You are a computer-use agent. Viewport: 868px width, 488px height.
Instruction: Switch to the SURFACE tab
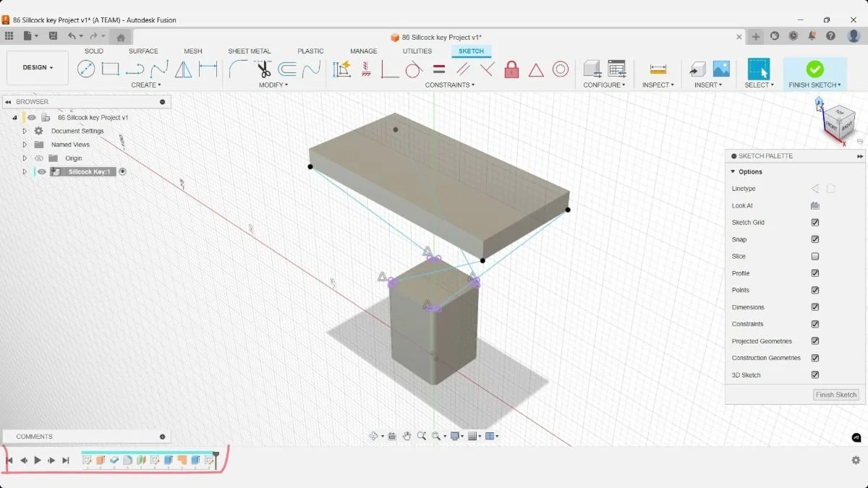143,51
